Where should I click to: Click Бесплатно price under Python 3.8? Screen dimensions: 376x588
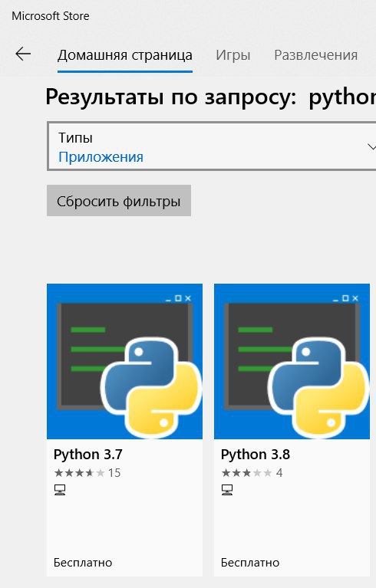[x=250, y=563]
